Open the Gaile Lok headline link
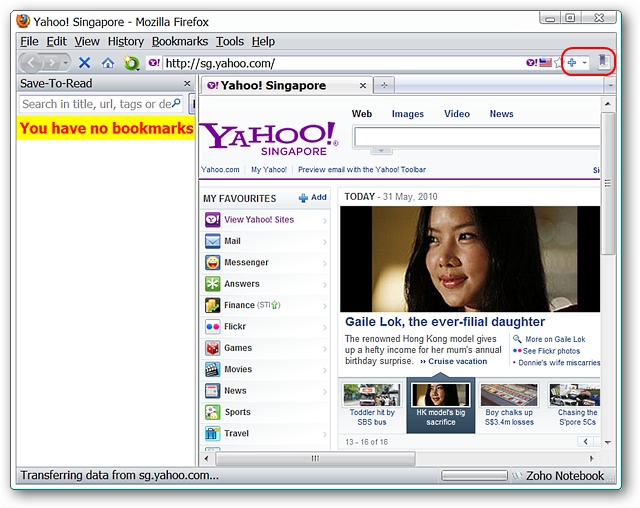This screenshot has width=640, height=508. (444, 322)
